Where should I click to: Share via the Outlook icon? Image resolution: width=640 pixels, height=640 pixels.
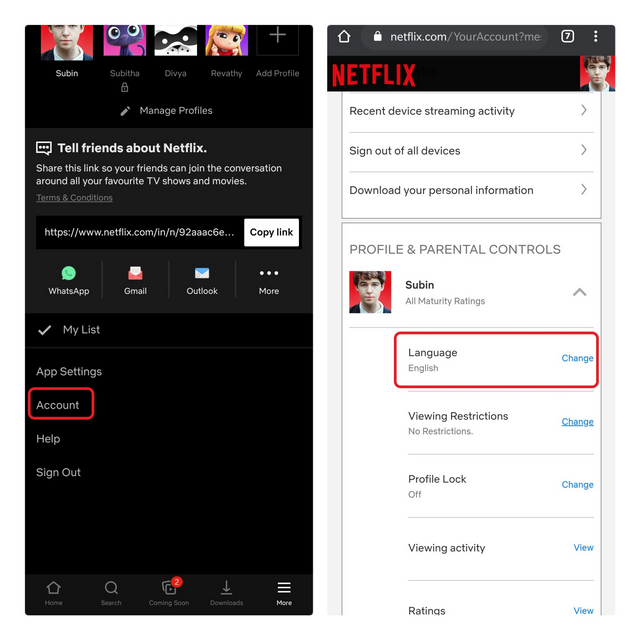[x=202, y=273]
